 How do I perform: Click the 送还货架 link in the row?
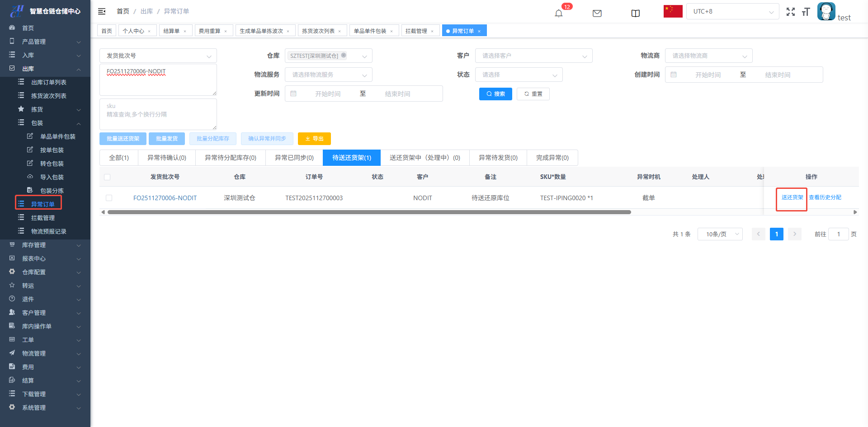pyautogui.click(x=792, y=197)
